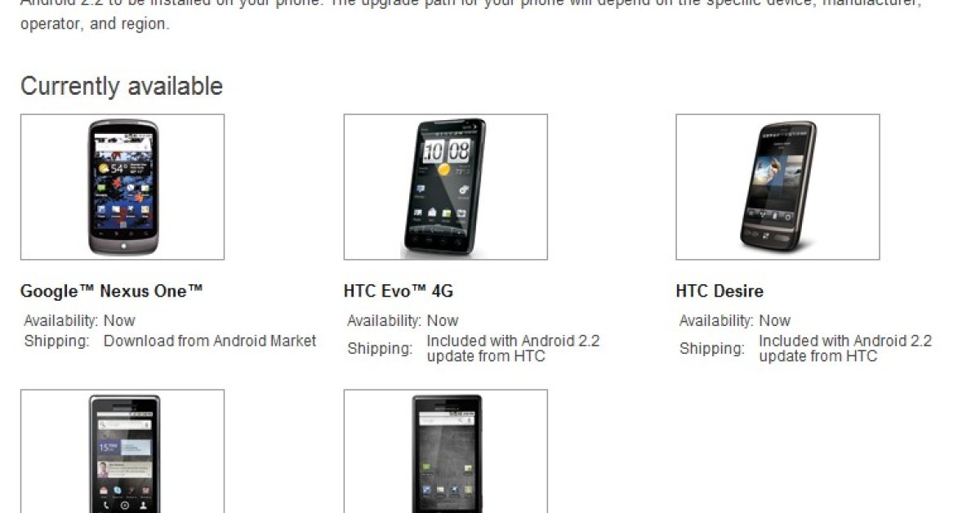Image resolution: width=980 pixels, height=513 pixels.
Task: Open the HTC Desire phone image
Action: coord(777,187)
